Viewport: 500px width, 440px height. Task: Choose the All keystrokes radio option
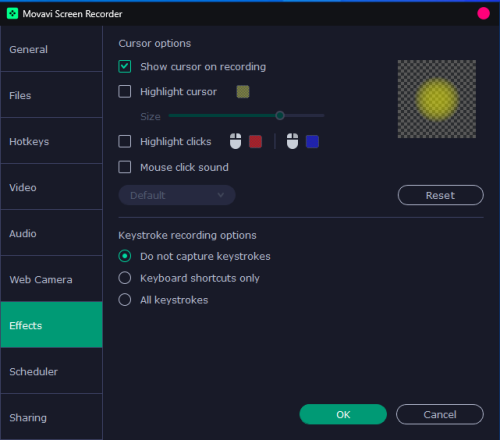[x=125, y=300]
